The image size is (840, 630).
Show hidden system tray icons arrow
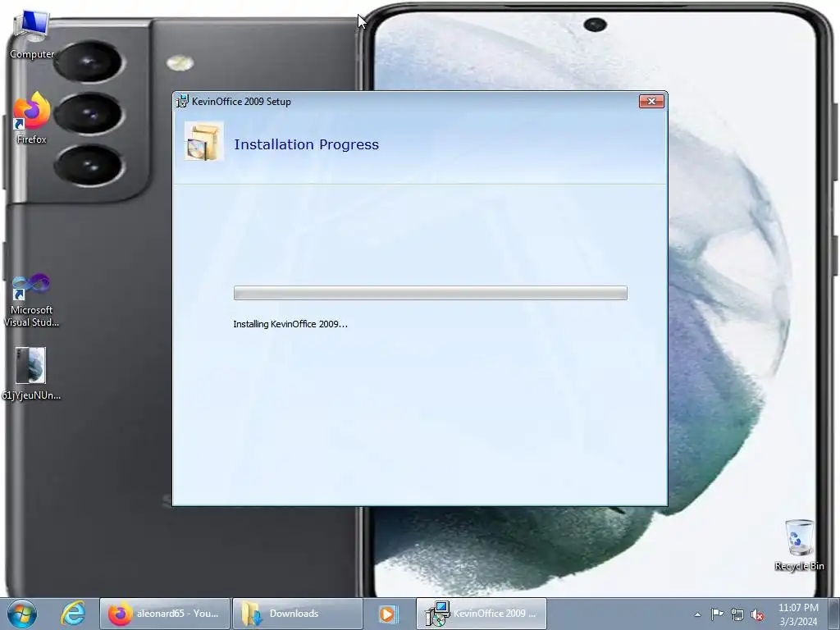coord(697,614)
